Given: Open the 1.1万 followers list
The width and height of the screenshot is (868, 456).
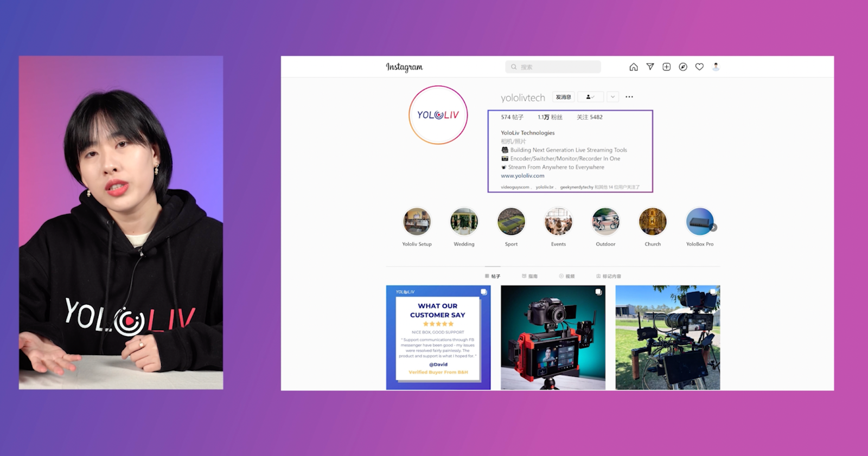Looking at the screenshot, I should click(x=550, y=117).
